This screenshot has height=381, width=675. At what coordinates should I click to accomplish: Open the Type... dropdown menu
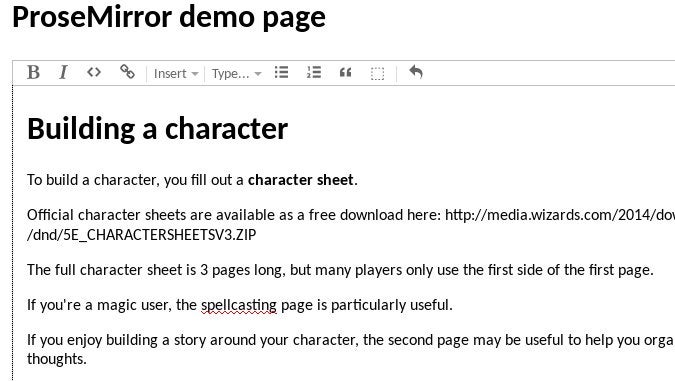236,74
